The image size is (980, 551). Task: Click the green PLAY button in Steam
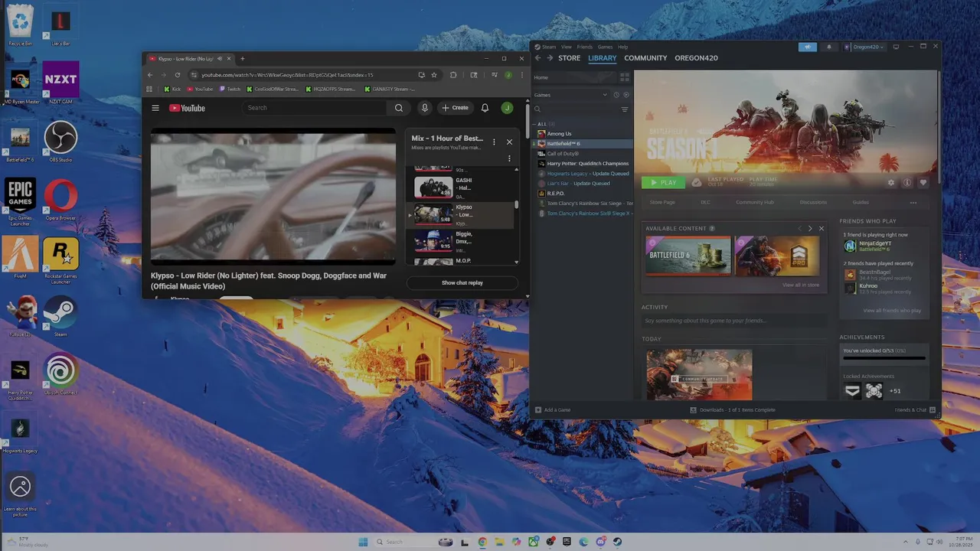click(663, 183)
